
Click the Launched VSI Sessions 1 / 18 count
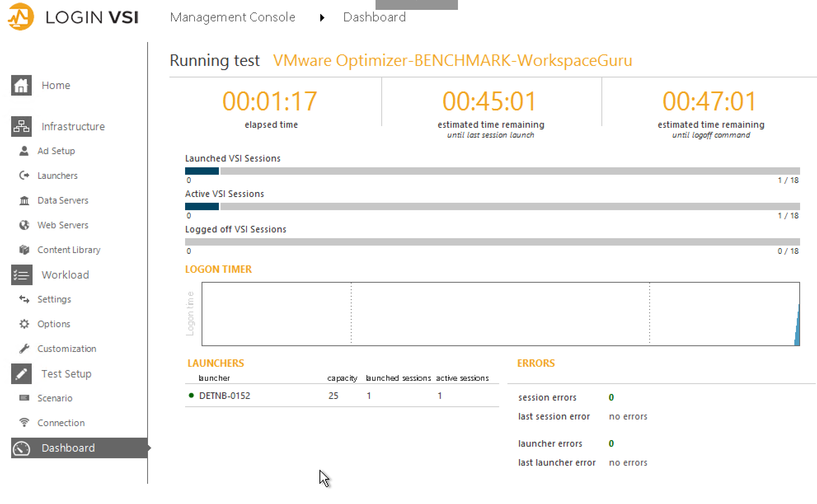point(788,180)
